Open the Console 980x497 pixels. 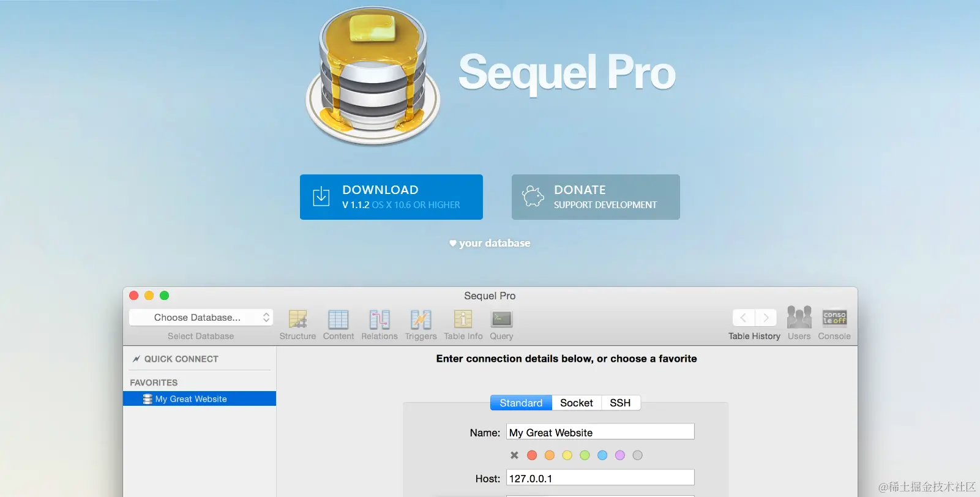pyautogui.click(x=834, y=324)
